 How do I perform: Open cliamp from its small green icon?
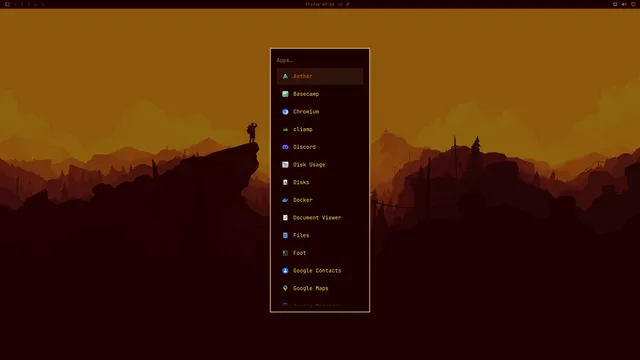(285, 129)
